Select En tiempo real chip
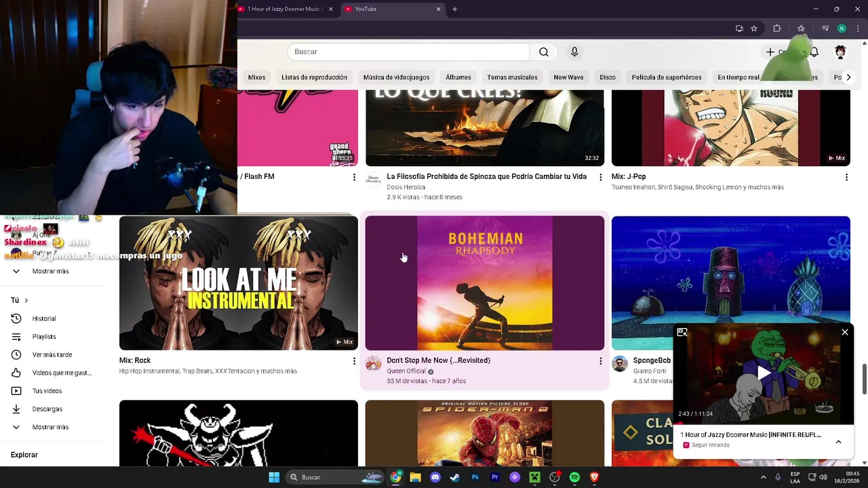This screenshot has height=488, width=868. [738, 77]
